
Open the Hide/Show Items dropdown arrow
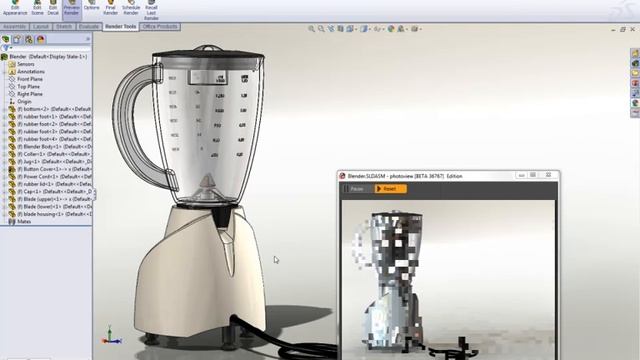point(383,29)
